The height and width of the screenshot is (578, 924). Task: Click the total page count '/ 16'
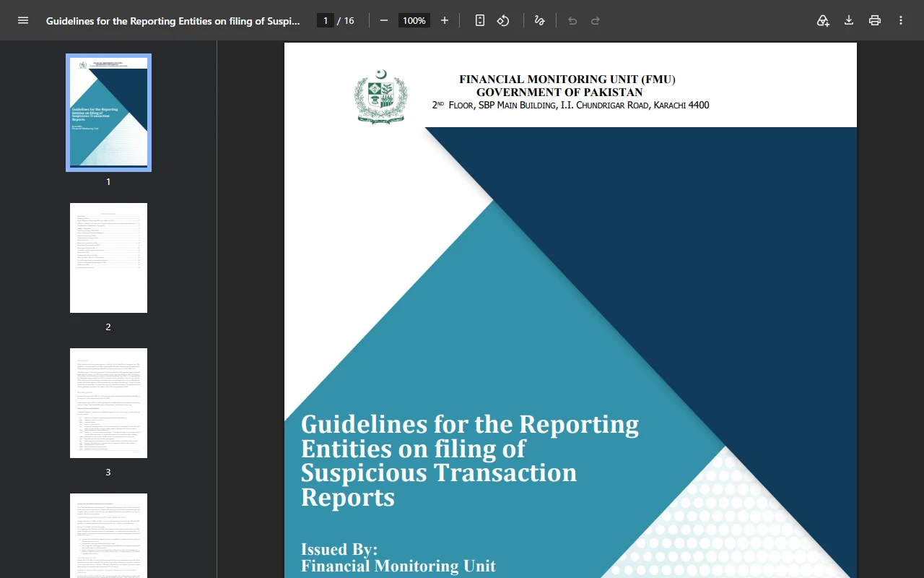346,20
